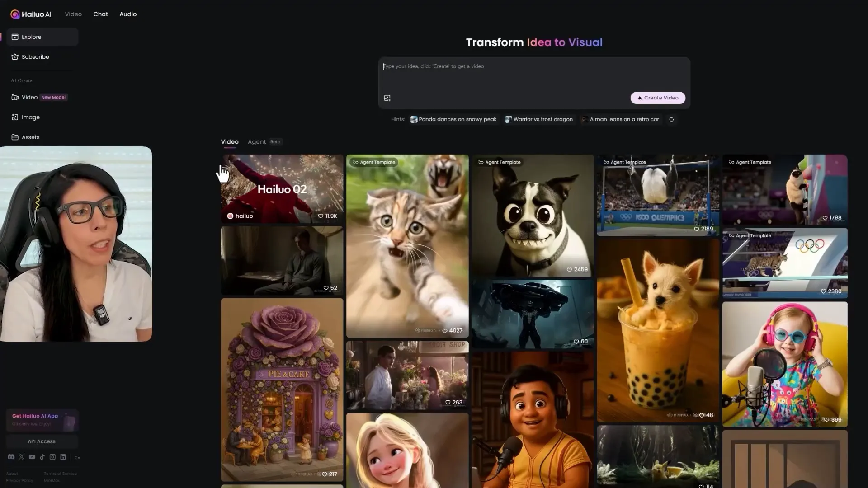Click the Create Video button
Image resolution: width=868 pixels, height=488 pixels.
658,98
